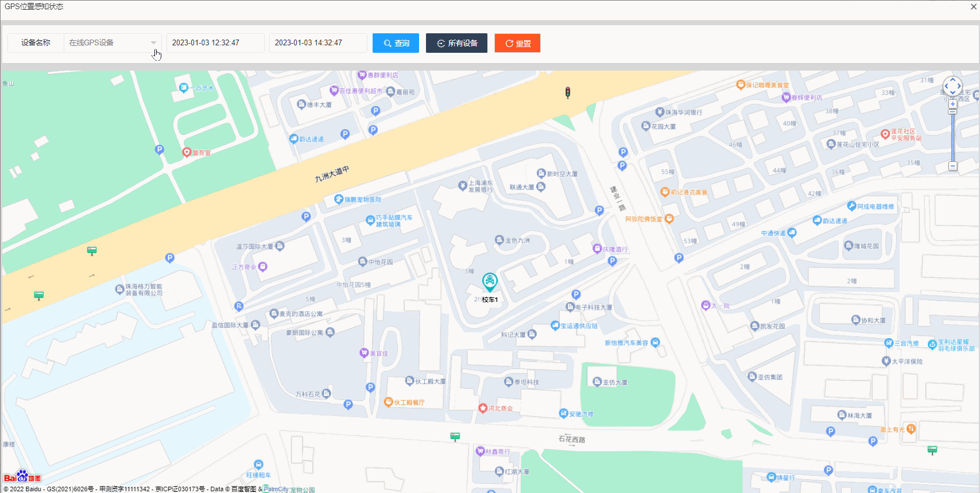980x493 pixels.
Task: Close the GPS位置感知状态 window
Action: click(974, 7)
